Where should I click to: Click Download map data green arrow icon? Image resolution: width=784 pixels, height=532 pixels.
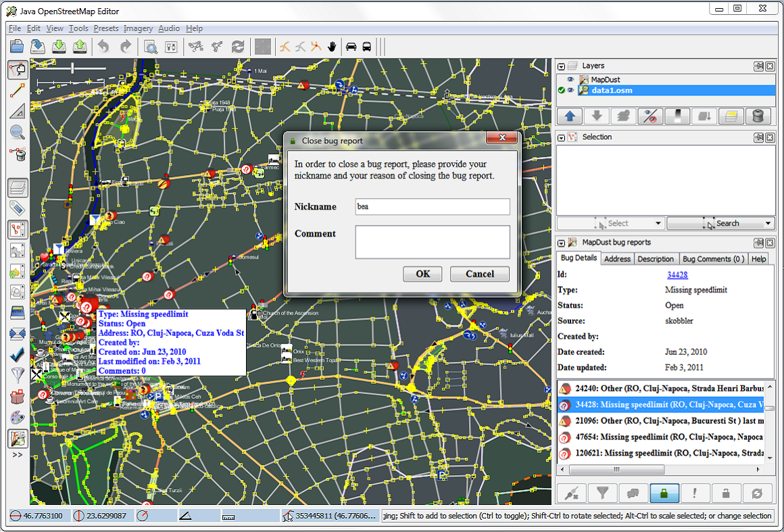tap(59, 47)
